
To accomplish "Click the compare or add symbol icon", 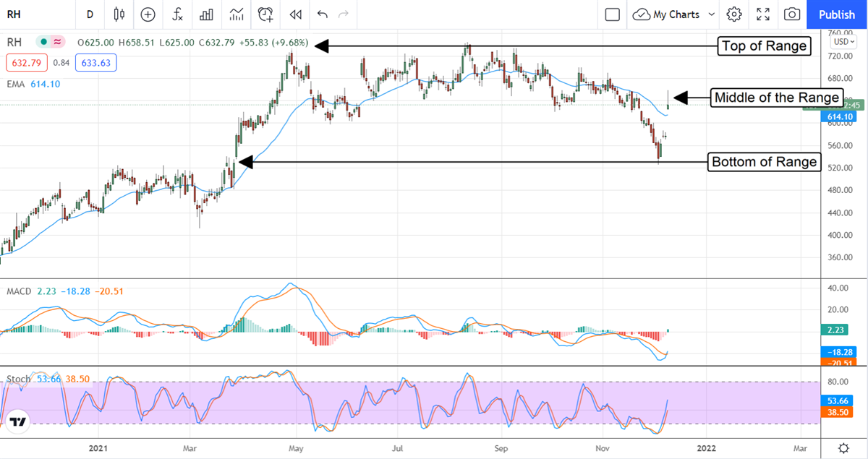I will point(148,14).
